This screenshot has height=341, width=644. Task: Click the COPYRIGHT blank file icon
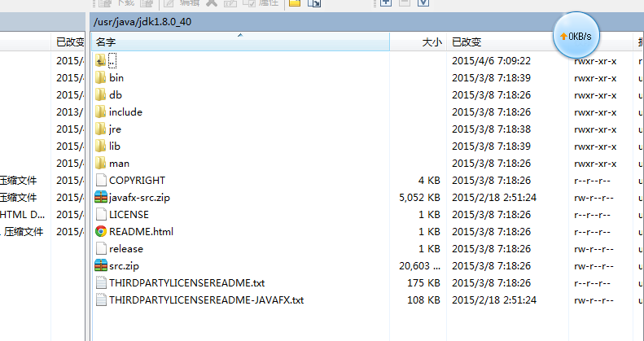click(x=101, y=181)
